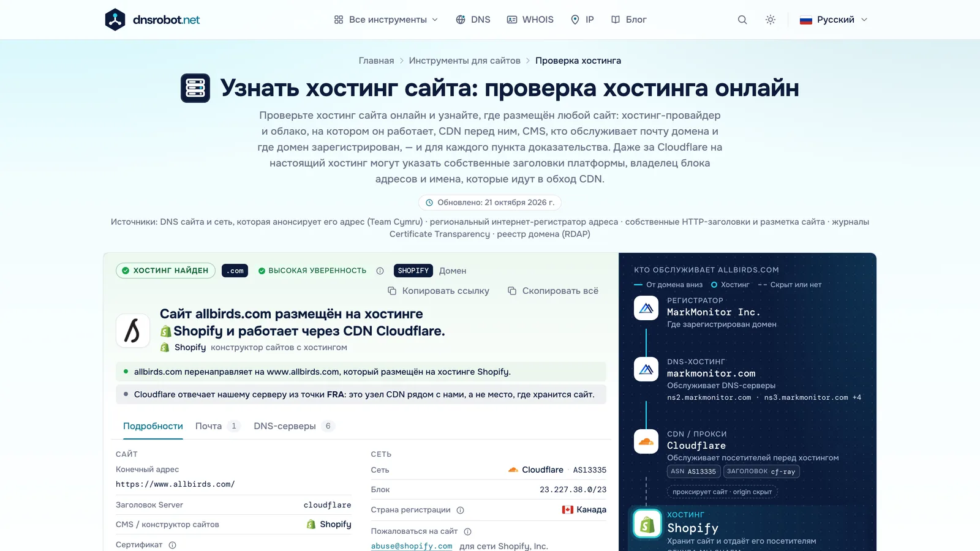
Task: Click the Shopify icon in CMS row
Action: pyautogui.click(x=311, y=524)
